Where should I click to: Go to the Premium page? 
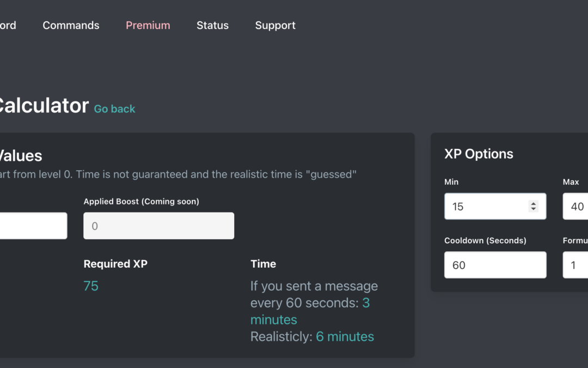[148, 26]
